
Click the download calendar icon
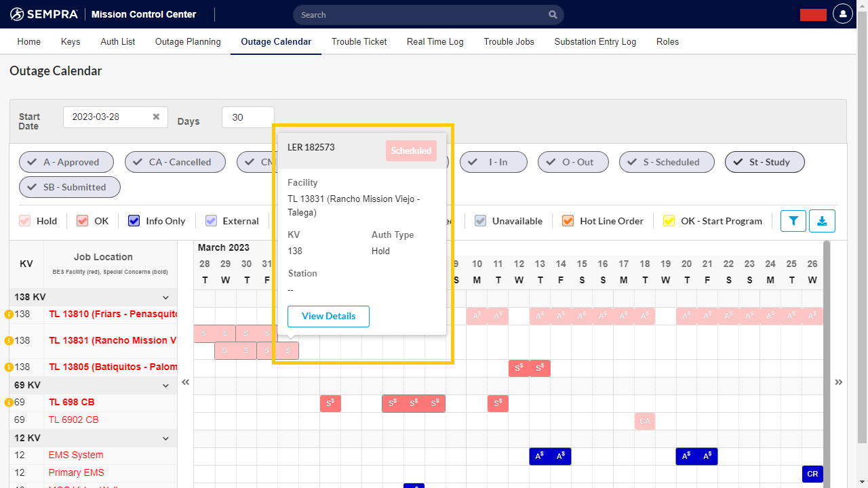pyautogui.click(x=822, y=221)
